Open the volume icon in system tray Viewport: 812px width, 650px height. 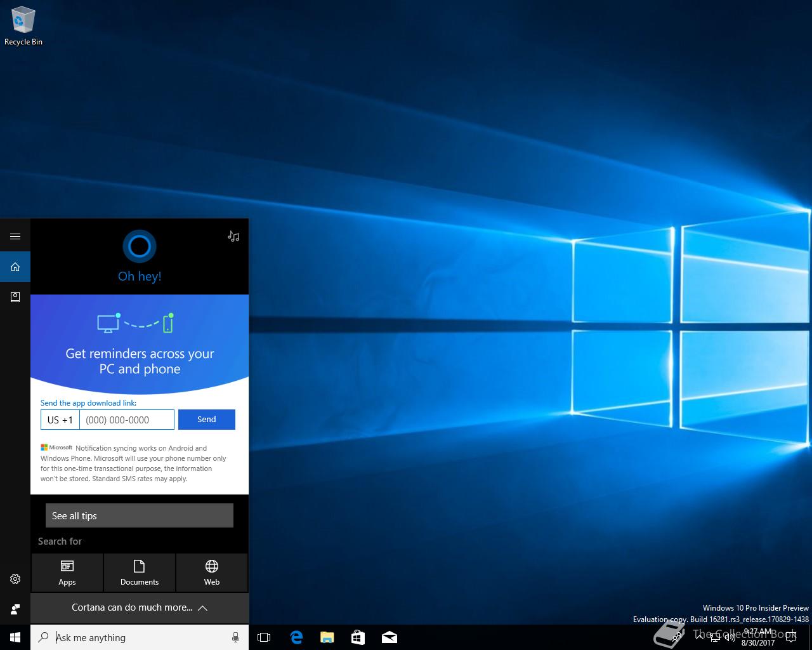730,637
